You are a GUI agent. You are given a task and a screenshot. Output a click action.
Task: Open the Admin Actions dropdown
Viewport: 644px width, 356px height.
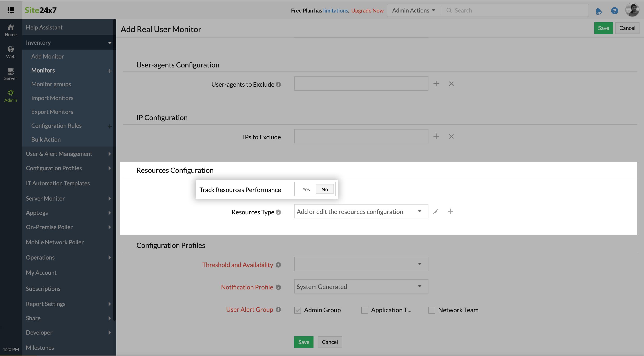[413, 10]
